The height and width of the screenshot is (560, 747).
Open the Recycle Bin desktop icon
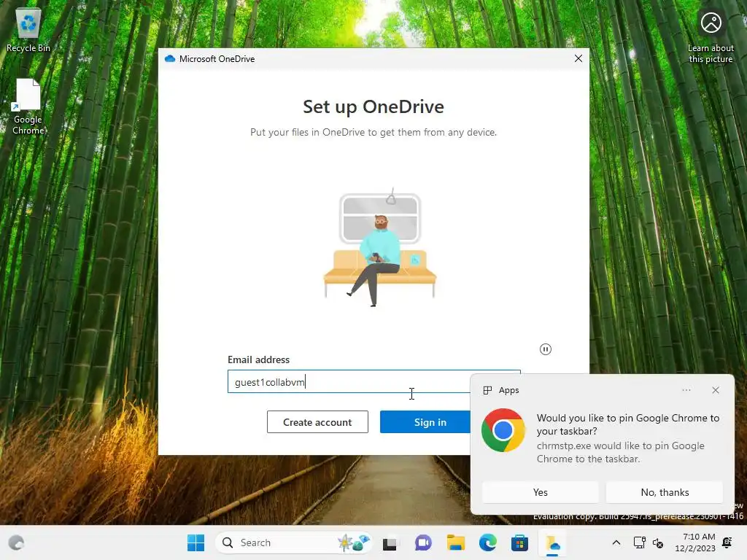click(28, 30)
